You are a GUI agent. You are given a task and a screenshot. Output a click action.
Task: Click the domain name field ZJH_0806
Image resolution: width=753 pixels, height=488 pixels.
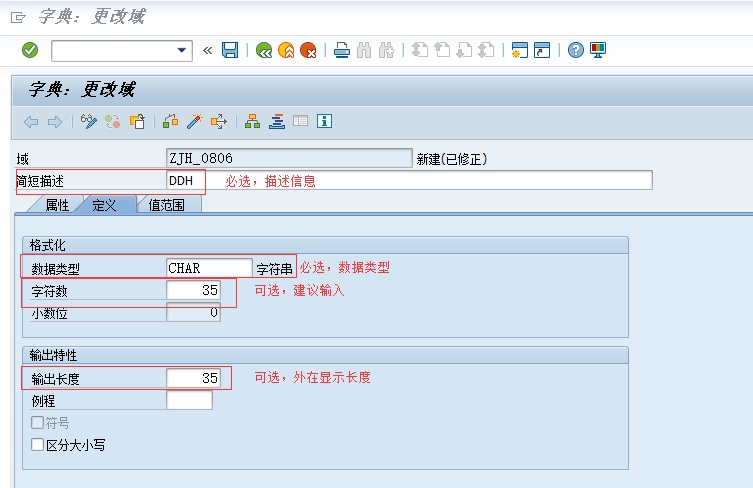(x=289, y=158)
